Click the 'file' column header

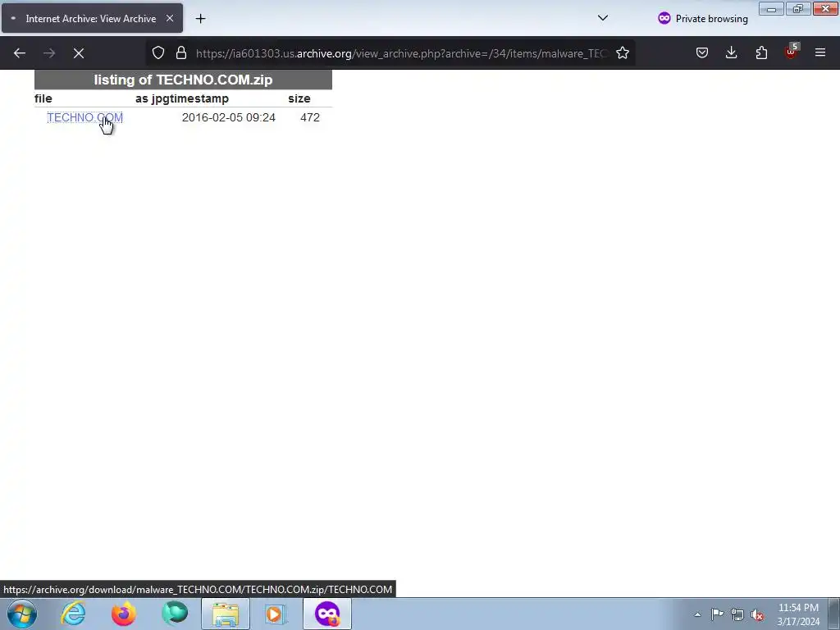(x=43, y=98)
